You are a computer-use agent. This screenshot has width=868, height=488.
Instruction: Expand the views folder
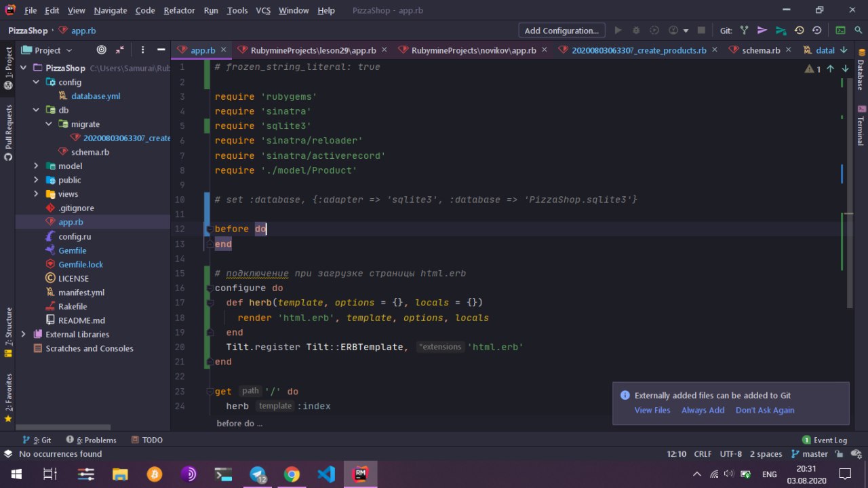click(37, 194)
